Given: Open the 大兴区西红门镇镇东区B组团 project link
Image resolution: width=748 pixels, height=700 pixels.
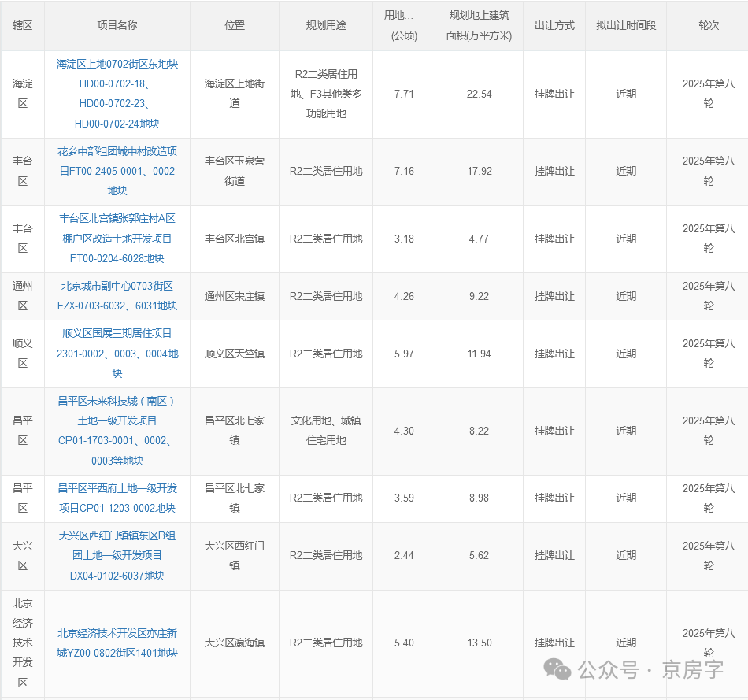Looking at the screenshot, I should click(117, 555).
